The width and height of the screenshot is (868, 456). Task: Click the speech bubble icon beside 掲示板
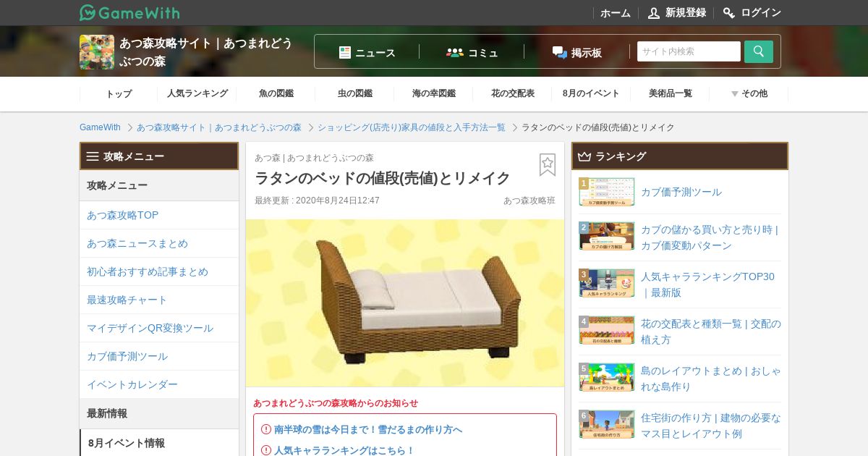(559, 52)
